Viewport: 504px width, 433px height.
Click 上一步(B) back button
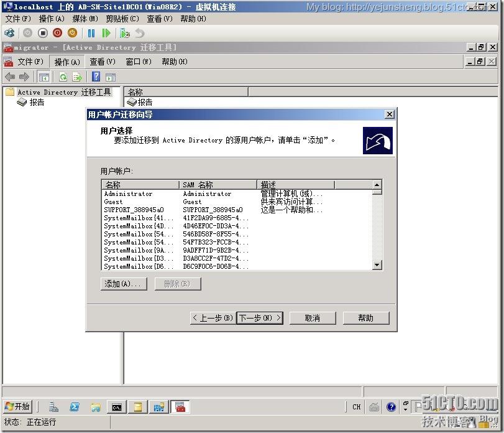tap(213, 318)
